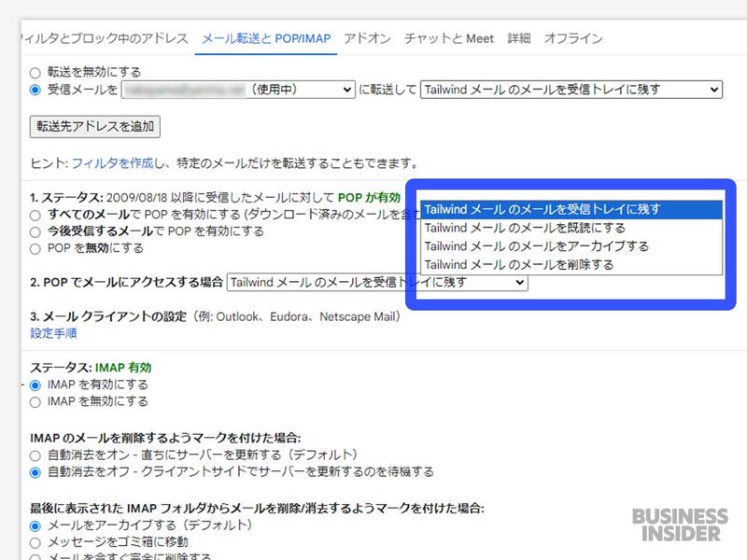Open forwarding action dropdown at top

[x=571, y=90]
